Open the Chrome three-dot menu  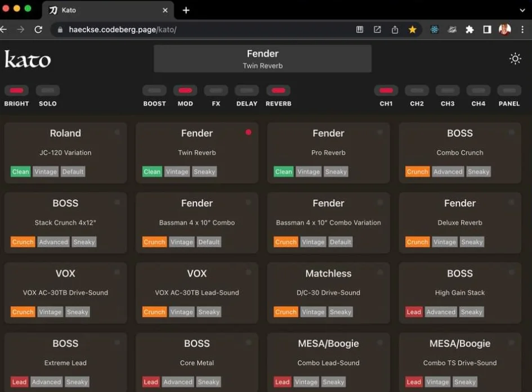(x=522, y=29)
